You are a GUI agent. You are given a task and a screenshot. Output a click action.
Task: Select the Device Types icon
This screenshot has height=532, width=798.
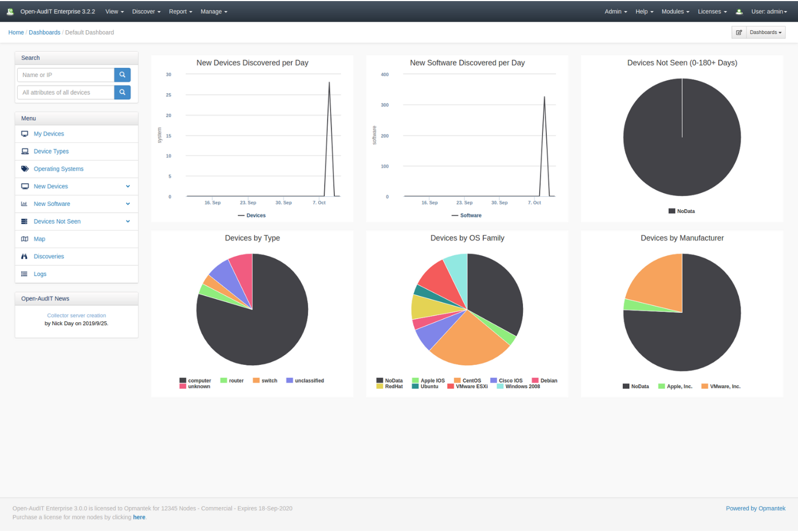(24, 151)
